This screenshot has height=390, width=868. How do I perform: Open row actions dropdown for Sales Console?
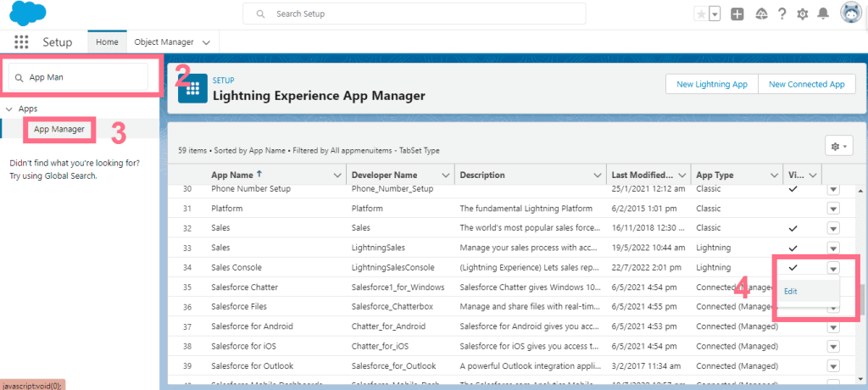tap(832, 268)
